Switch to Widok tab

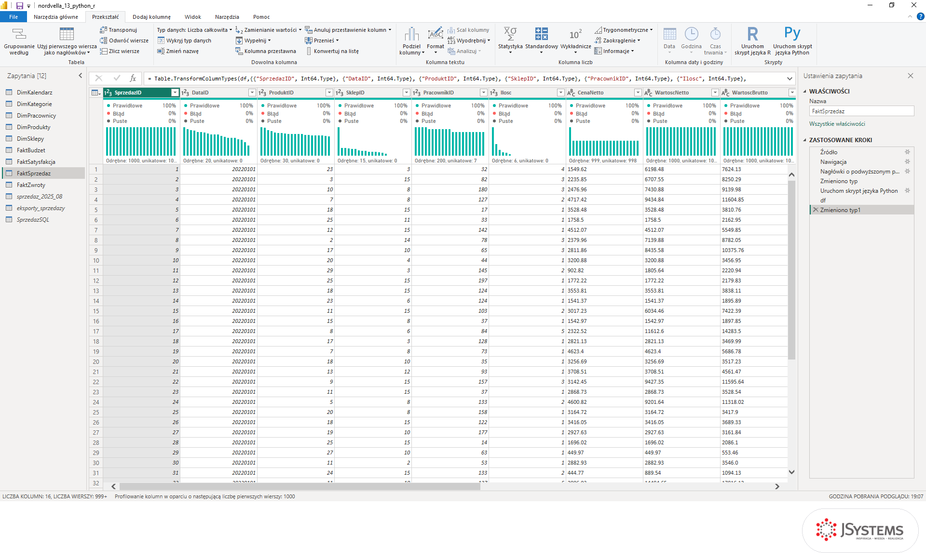click(x=193, y=17)
